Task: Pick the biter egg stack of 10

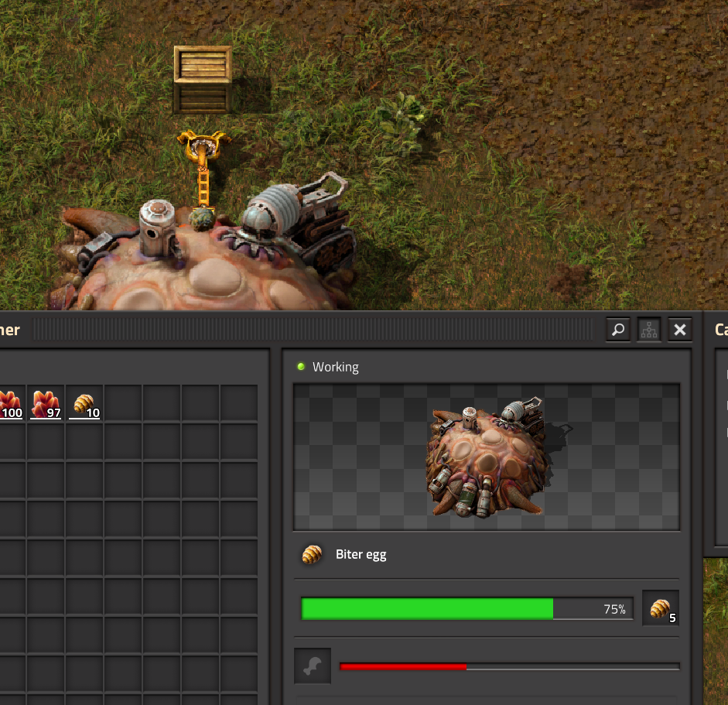Action: click(84, 404)
